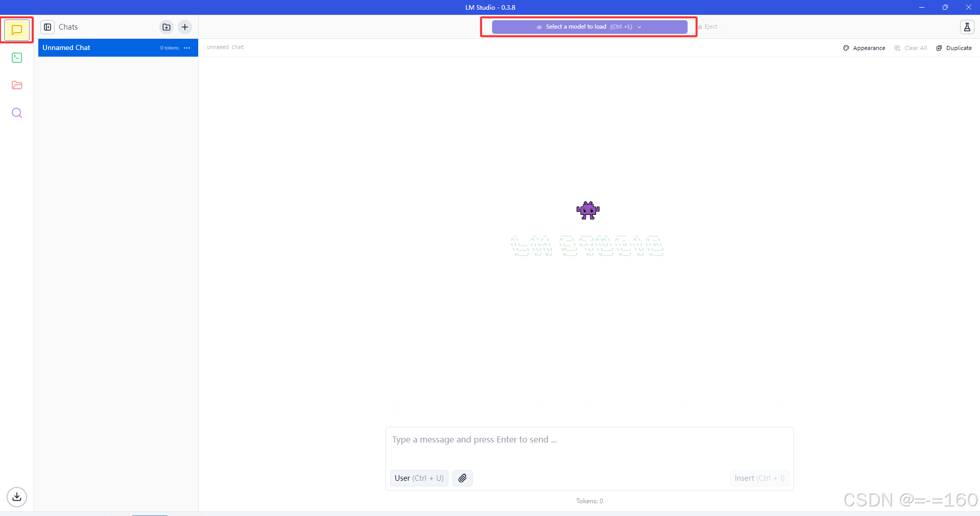
Task: Open the Chat section in sidebar
Action: tap(17, 30)
